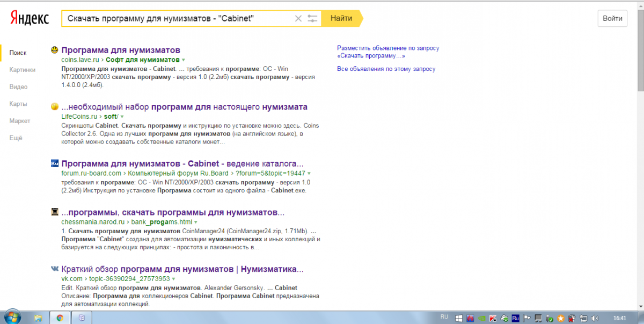Click the chessmania.narod.ru URL link
Viewport: 644px width, 324px height.
tap(93, 221)
